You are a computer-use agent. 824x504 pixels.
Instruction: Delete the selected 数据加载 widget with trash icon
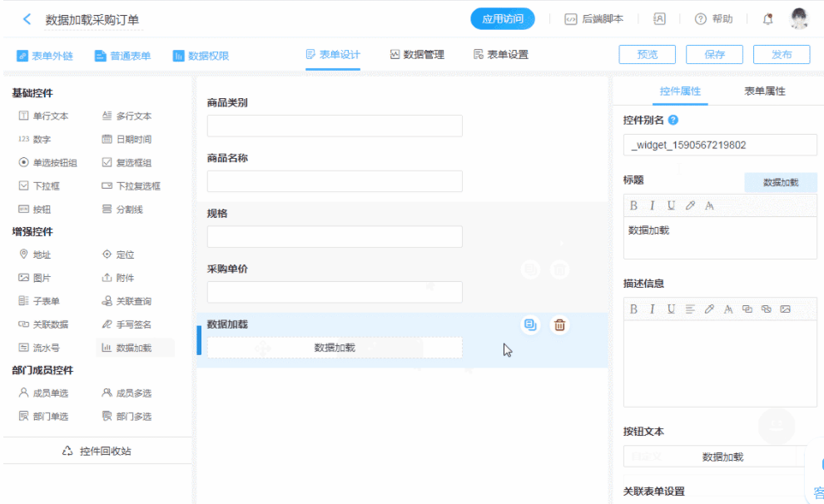pos(560,325)
